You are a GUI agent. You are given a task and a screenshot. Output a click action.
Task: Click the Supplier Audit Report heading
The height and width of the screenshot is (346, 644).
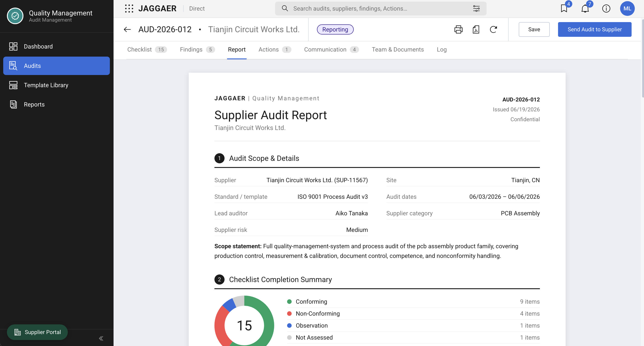pos(271,115)
